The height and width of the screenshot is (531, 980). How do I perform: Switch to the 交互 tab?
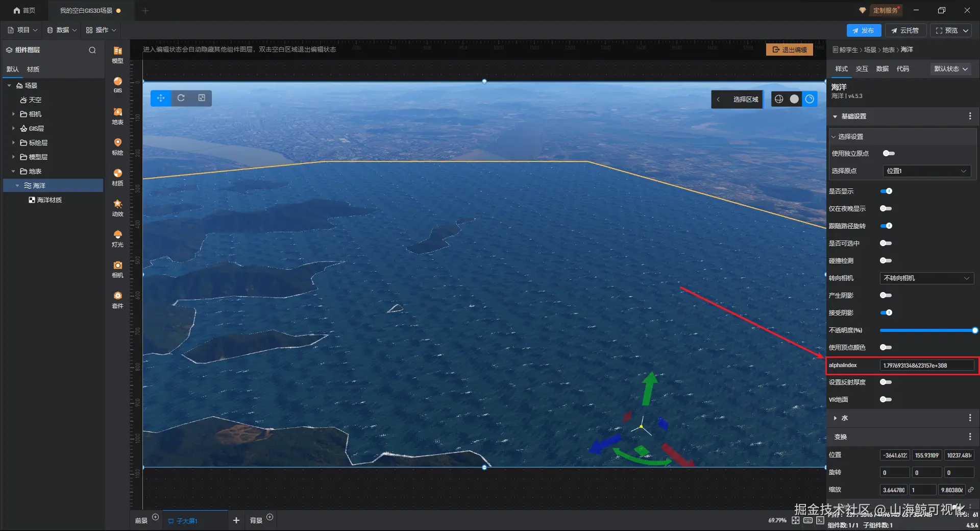862,69
